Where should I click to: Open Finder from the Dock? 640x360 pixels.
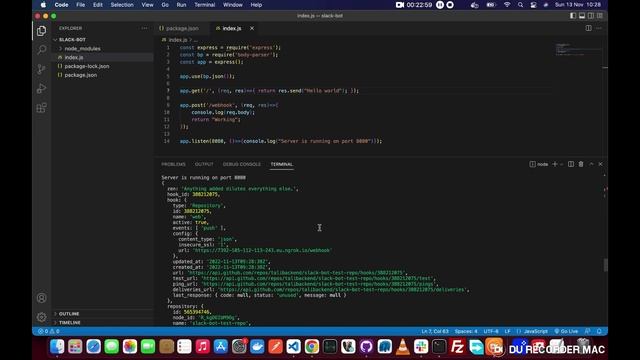(57, 347)
